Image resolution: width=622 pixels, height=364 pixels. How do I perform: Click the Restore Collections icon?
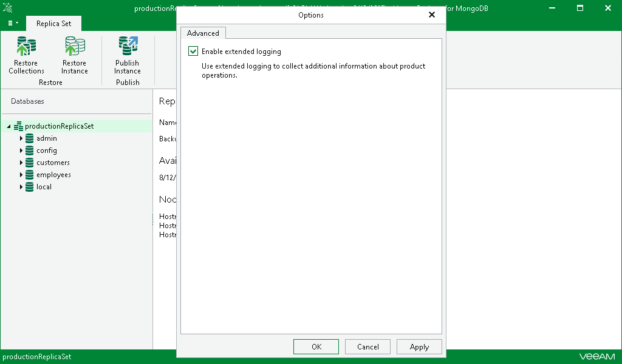(x=26, y=46)
